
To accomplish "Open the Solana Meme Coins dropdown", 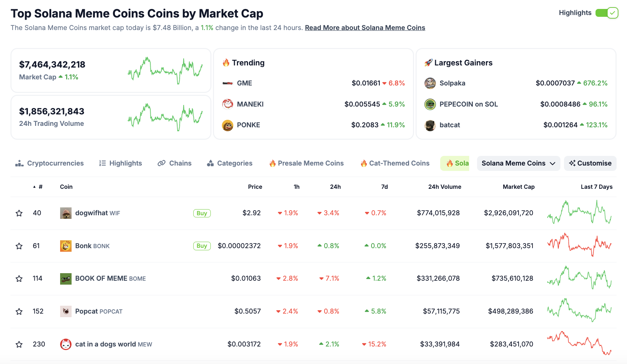I will 518,163.
